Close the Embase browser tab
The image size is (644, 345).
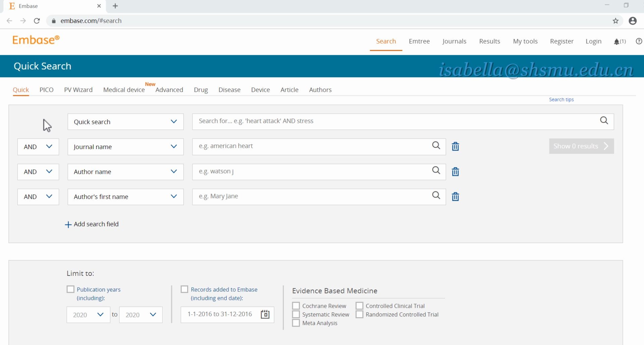[99, 6]
